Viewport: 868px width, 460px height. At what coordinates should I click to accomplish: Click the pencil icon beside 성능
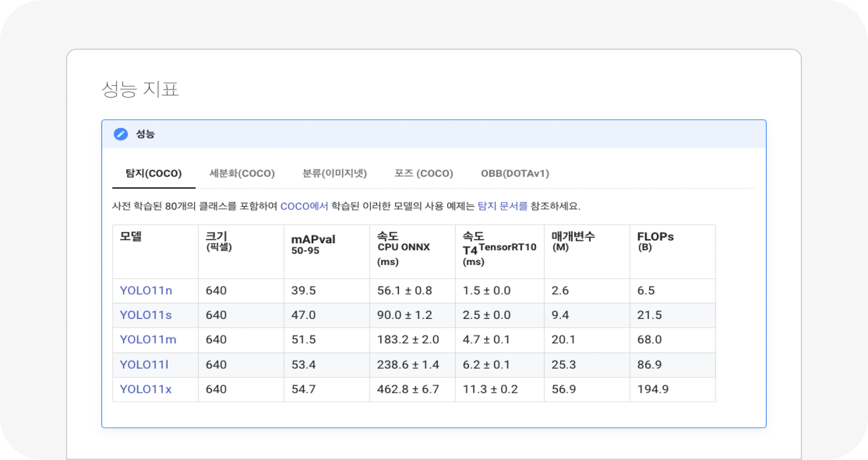(121, 134)
